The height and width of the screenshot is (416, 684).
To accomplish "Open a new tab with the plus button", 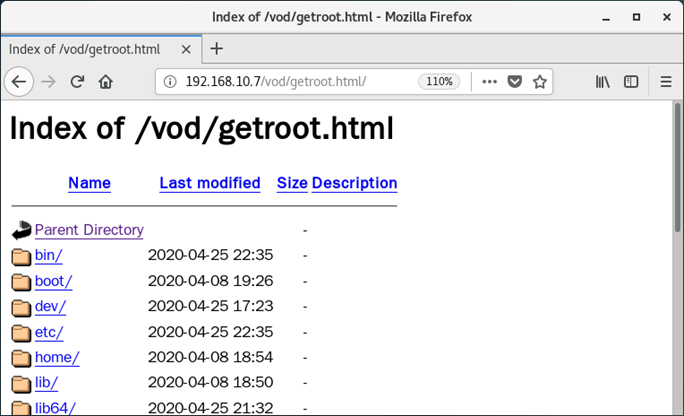I will tap(217, 49).
